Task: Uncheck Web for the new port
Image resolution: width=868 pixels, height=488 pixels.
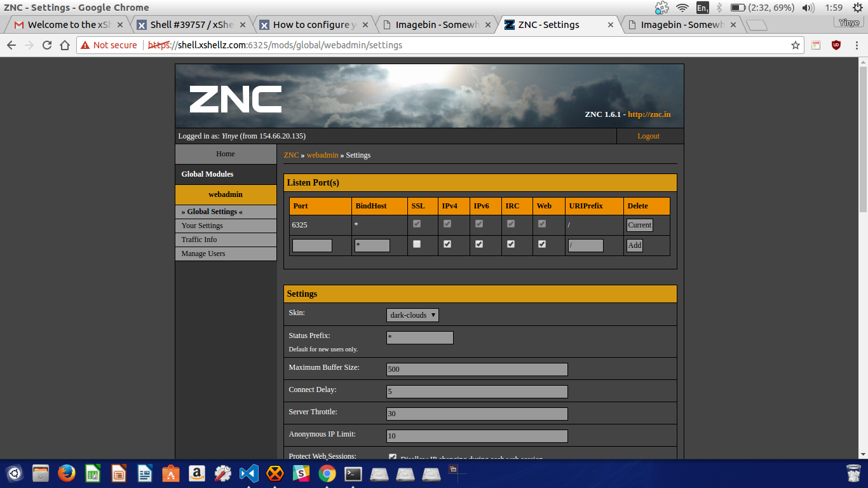Action: coord(542,244)
